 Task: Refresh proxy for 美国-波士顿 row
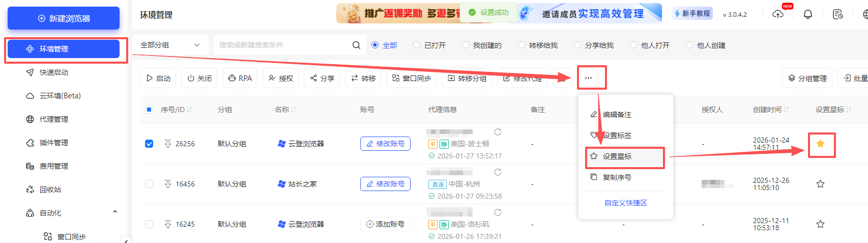[498, 132]
